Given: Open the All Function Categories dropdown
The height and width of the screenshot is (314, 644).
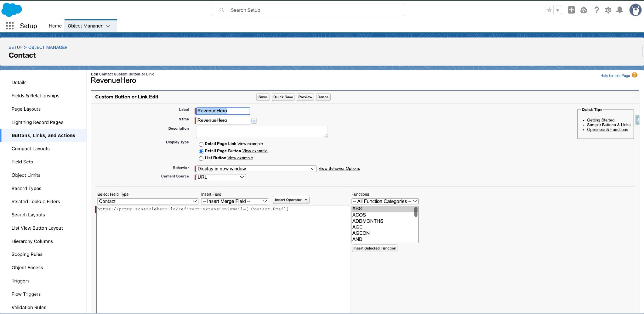Looking at the screenshot, I should [x=385, y=201].
